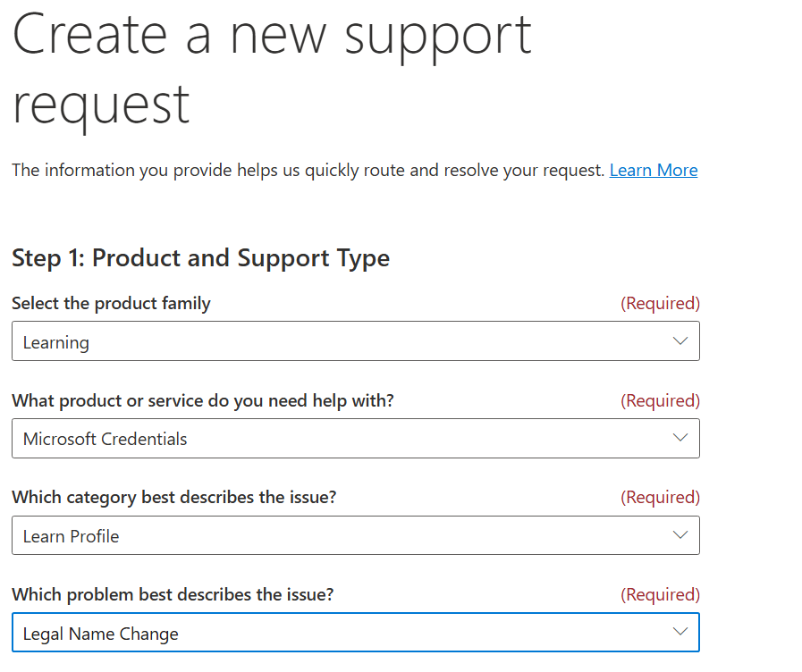Click the sentence "The information you provide helps us"

pyautogui.click(x=308, y=170)
